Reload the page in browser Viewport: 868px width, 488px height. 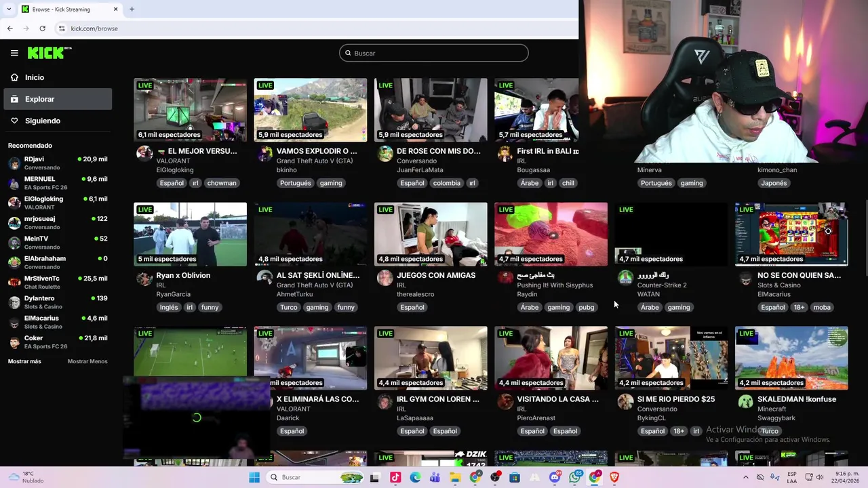(x=42, y=28)
